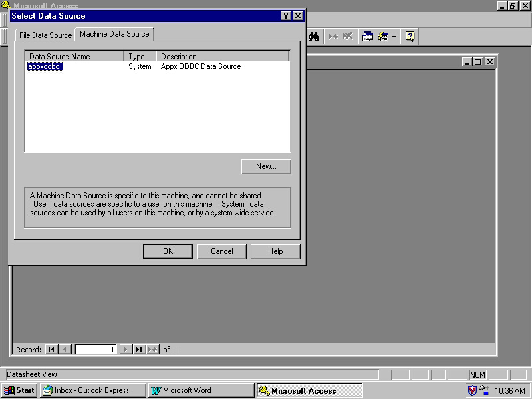Viewport: 532px width, 399px height.
Task: Click the Data Source Name column header
Action: pyautogui.click(x=74, y=56)
